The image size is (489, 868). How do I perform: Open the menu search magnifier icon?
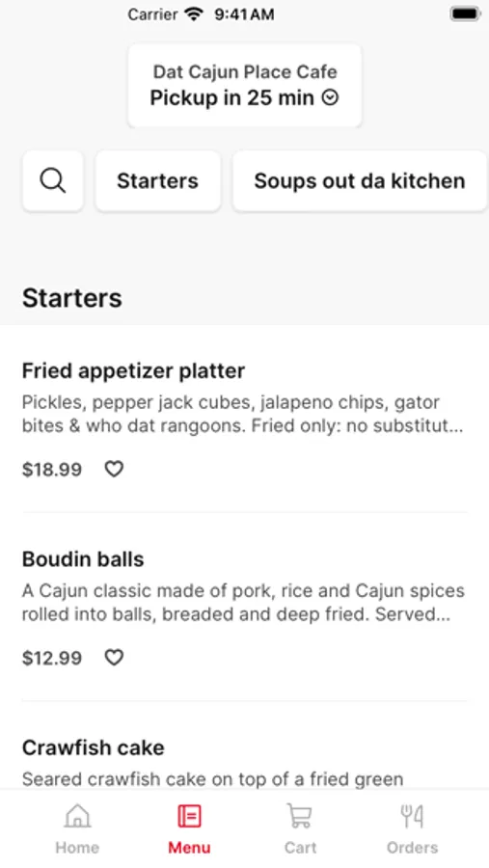[x=53, y=181]
